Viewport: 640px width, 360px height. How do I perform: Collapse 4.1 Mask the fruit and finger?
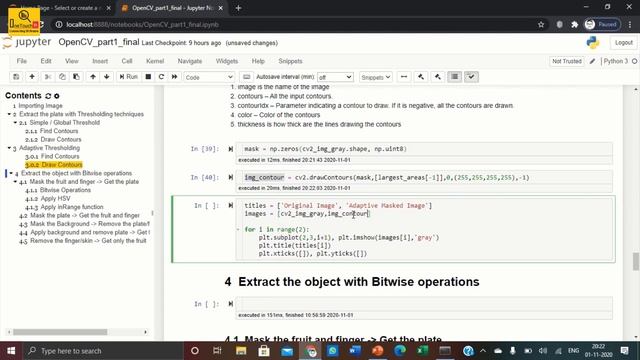pos(15,182)
